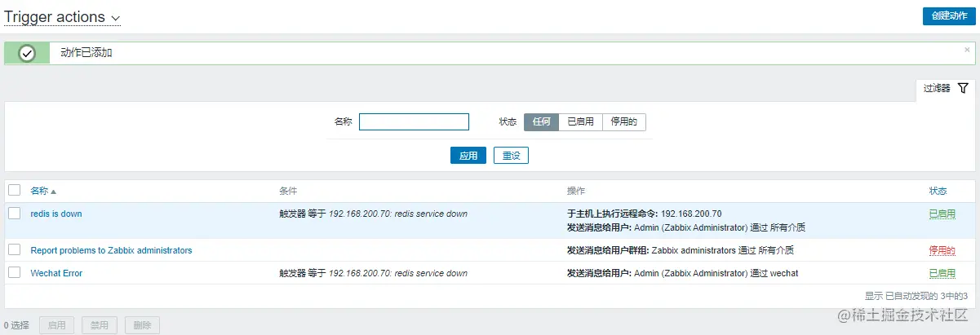Open the Trigger actions dropdown
The width and height of the screenshot is (980, 335).
[x=62, y=17]
